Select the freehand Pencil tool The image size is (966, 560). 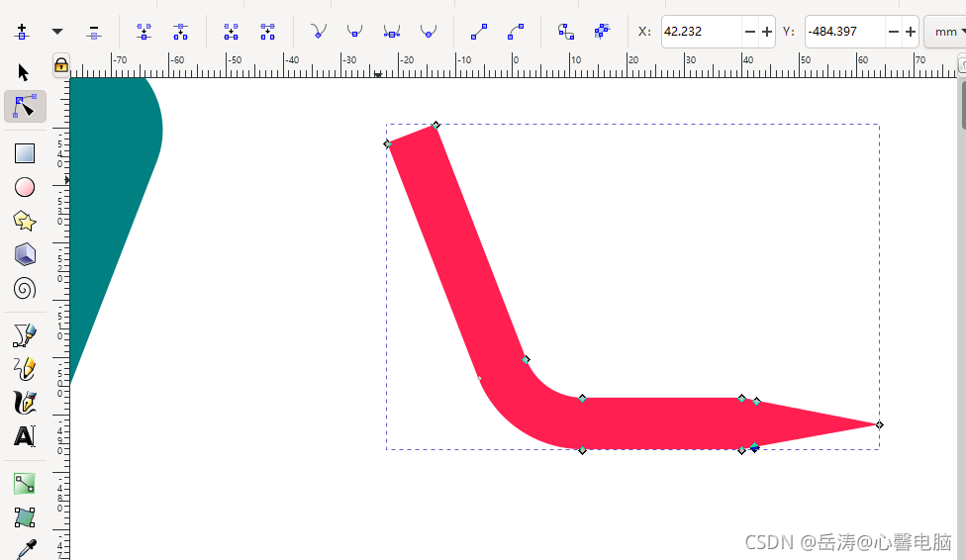click(25, 369)
